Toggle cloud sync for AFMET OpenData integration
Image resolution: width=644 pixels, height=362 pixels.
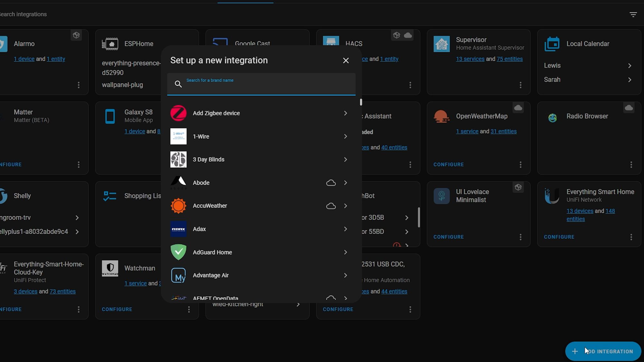click(330, 297)
